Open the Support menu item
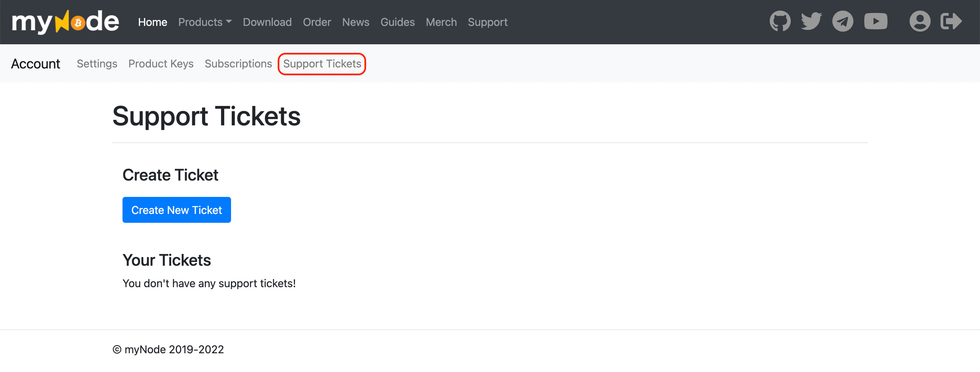This screenshot has height=372, width=980. tap(487, 22)
